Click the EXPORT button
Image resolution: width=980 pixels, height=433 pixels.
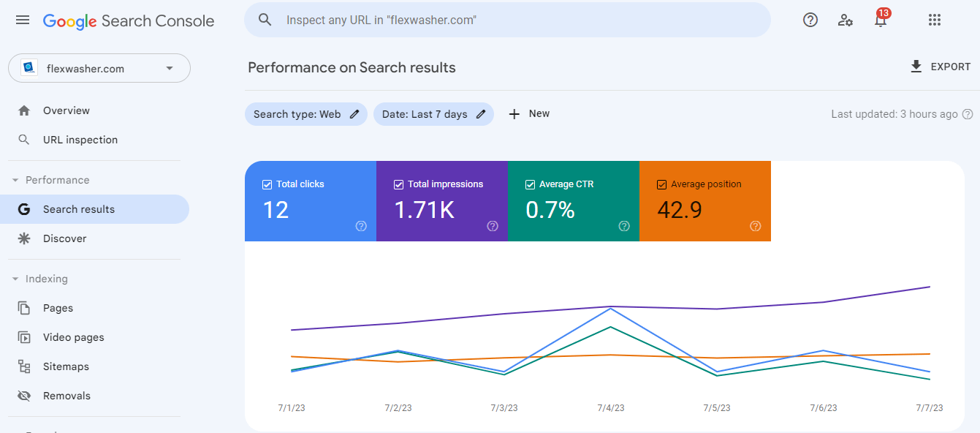(940, 67)
